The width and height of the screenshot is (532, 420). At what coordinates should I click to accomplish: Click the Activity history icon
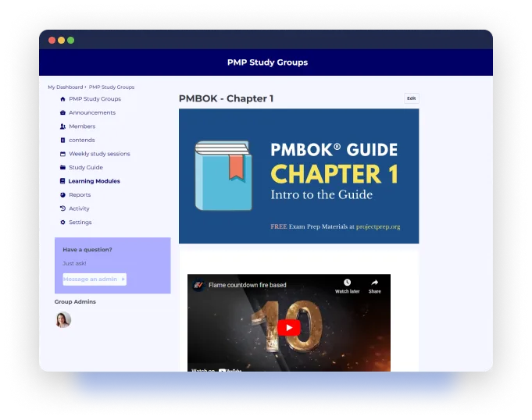pos(62,208)
